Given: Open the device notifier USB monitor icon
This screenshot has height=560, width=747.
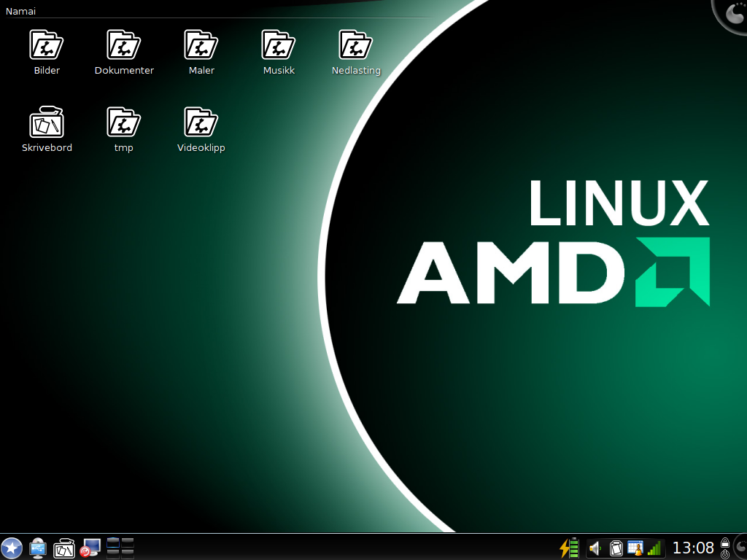Looking at the screenshot, I should pos(38,548).
